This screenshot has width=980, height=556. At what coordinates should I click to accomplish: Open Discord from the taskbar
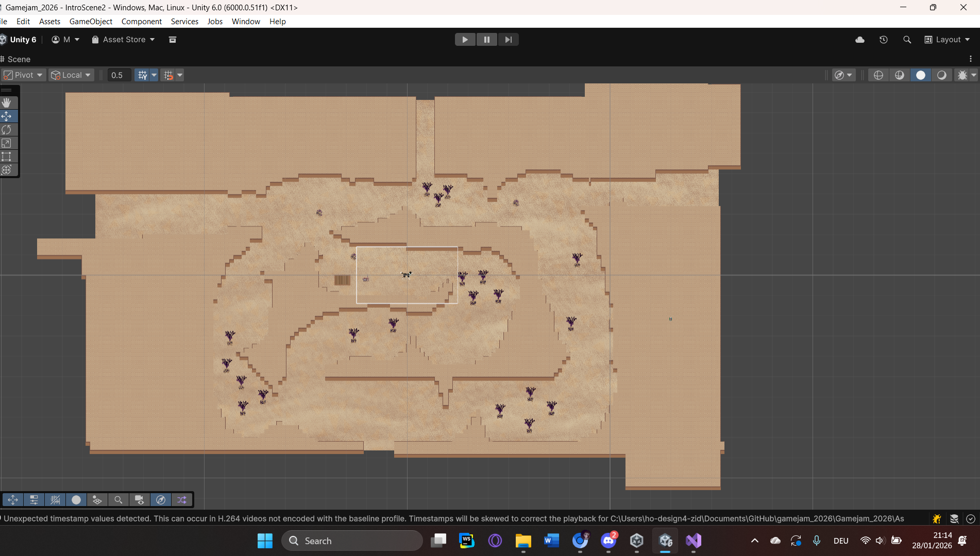tap(608, 541)
